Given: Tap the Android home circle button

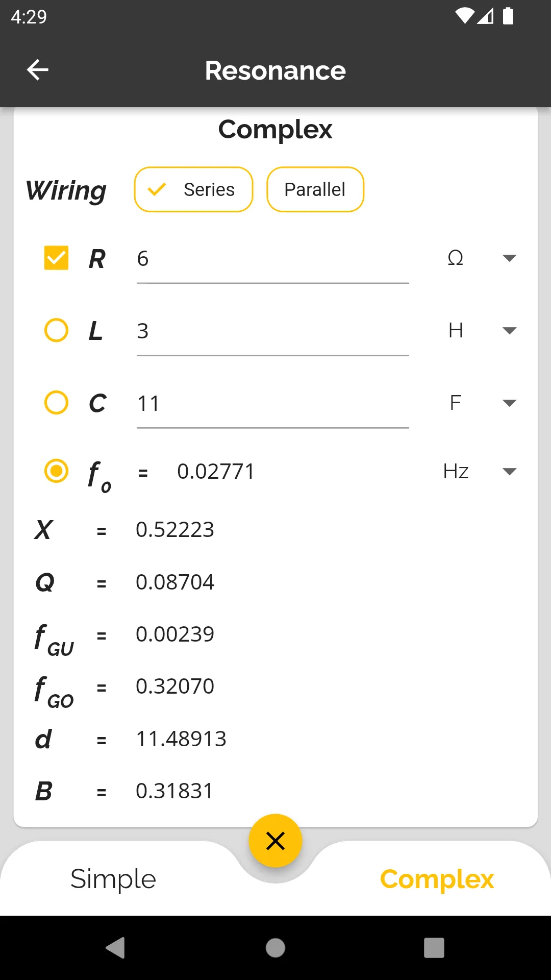Looking at the screenshot, I should pyautogui.click(x=275, y=948).
